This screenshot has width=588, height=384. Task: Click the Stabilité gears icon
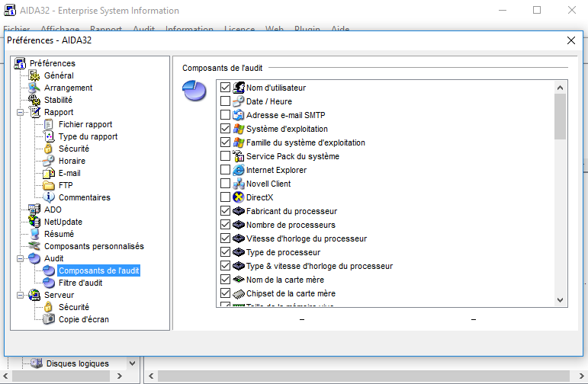coord(34,100)
